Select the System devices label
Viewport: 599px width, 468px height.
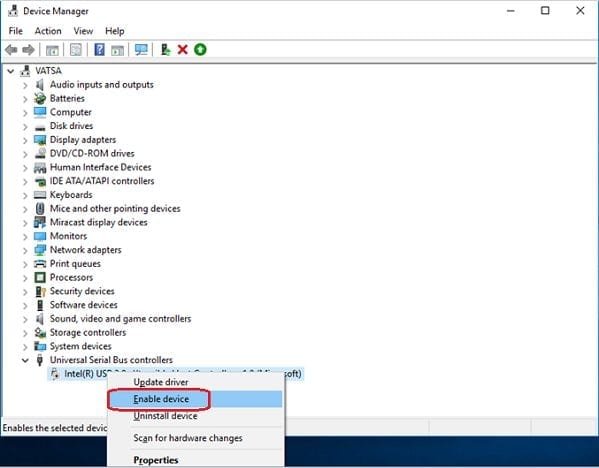(x=81, y=346)
